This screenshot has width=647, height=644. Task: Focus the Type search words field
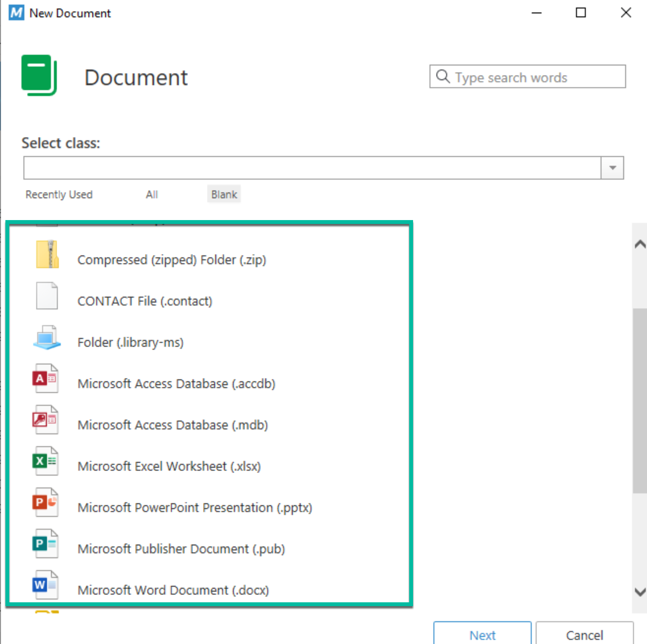point(527,76)
